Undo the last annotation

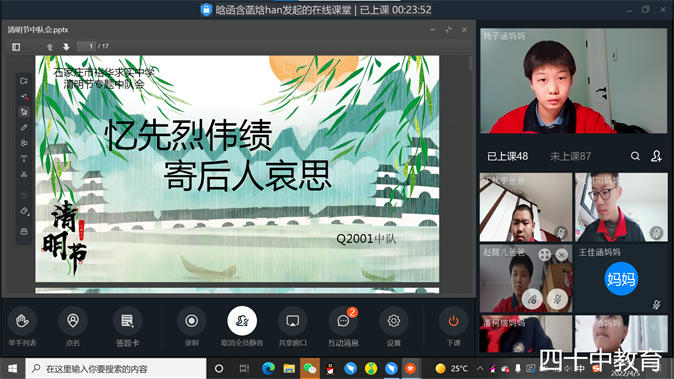pyautogui.click(x=24, y=195)
